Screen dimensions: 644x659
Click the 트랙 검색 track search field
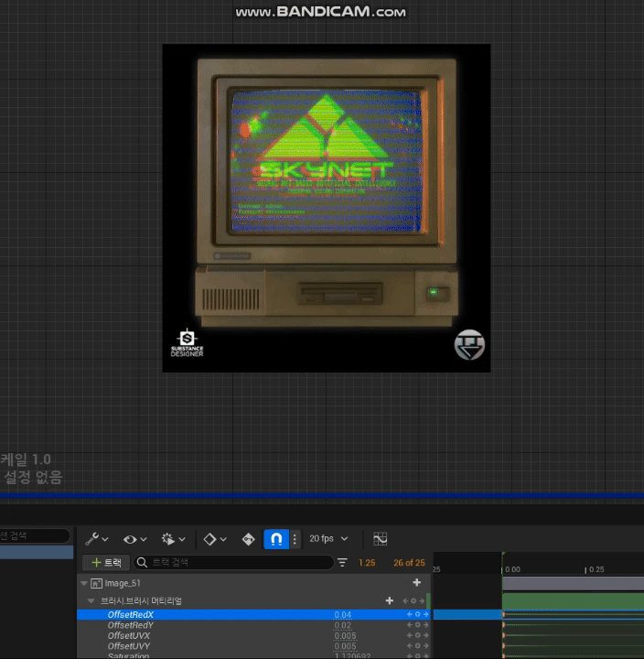pos(233,562)
